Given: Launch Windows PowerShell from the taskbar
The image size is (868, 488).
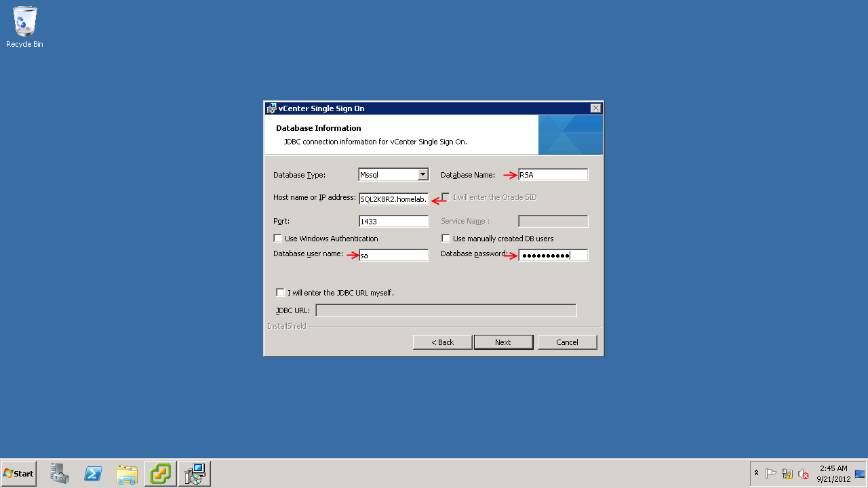Looking at the screenshot, I should 93,473.
